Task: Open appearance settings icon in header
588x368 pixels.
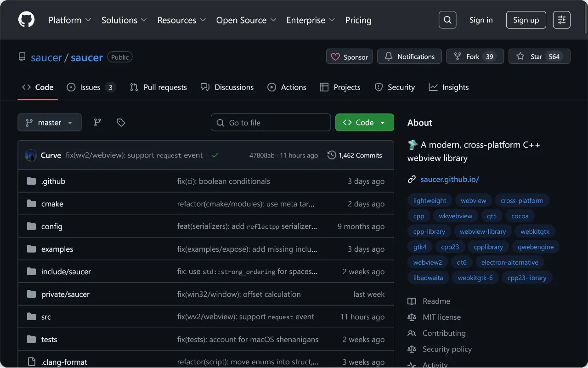Action: [561, 20]
